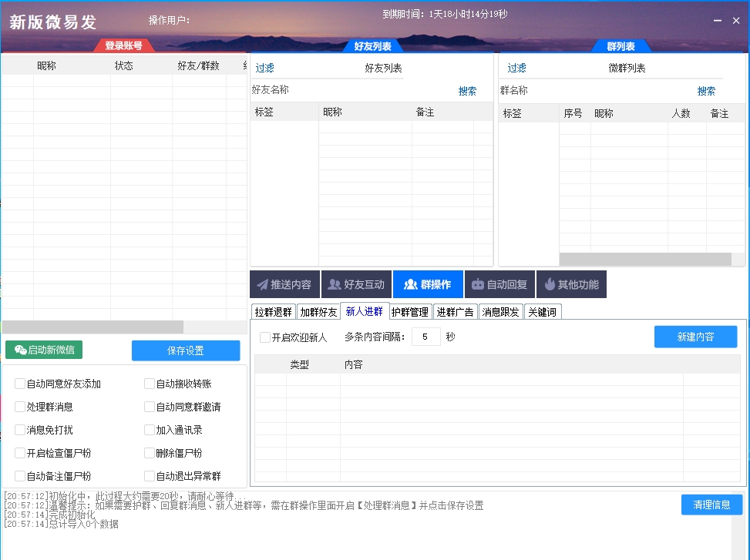The width and height of the screenshot is (750, 560).
Task: Select the 新人进群 tab
Action: (364, 311)
